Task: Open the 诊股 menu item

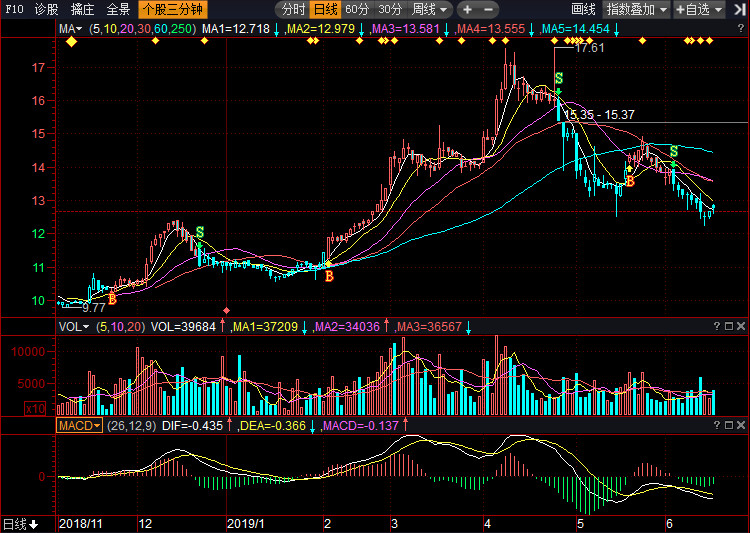Action: [x=46, y=9]
